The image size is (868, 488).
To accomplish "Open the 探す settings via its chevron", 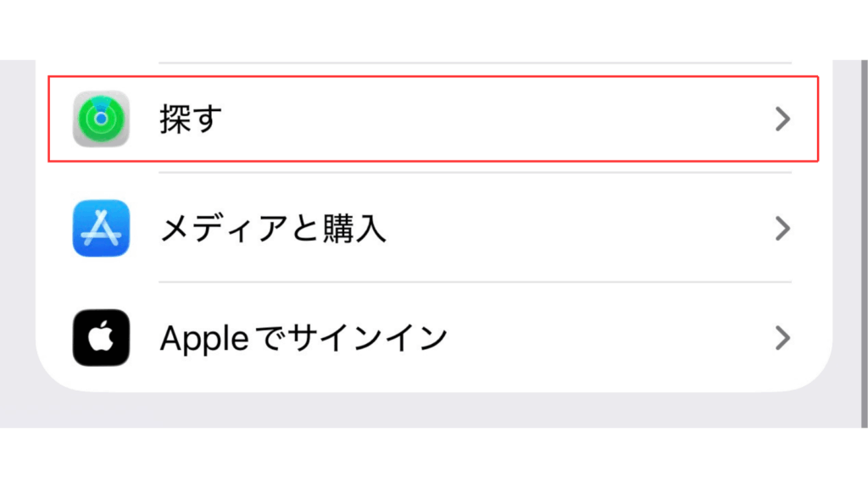I will click(782, 119).
